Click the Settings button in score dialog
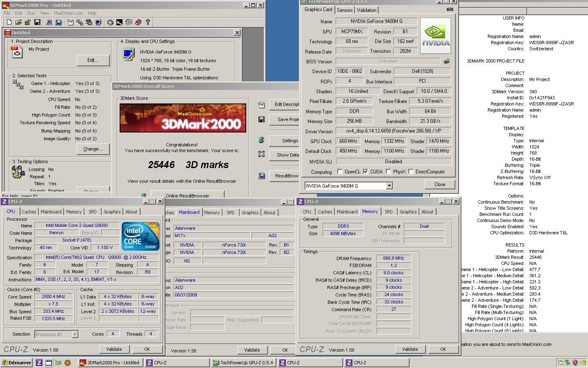This screenshot has height=368, width=588. [x=284, y=141]
